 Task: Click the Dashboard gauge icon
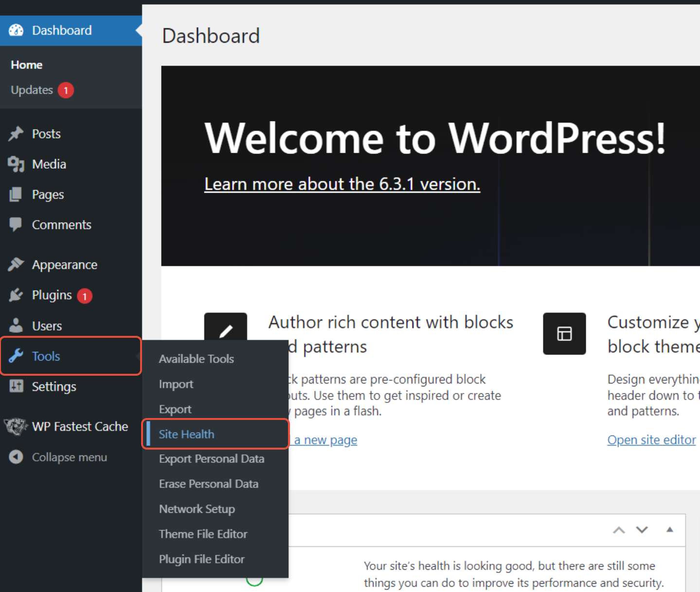point(16,30)
